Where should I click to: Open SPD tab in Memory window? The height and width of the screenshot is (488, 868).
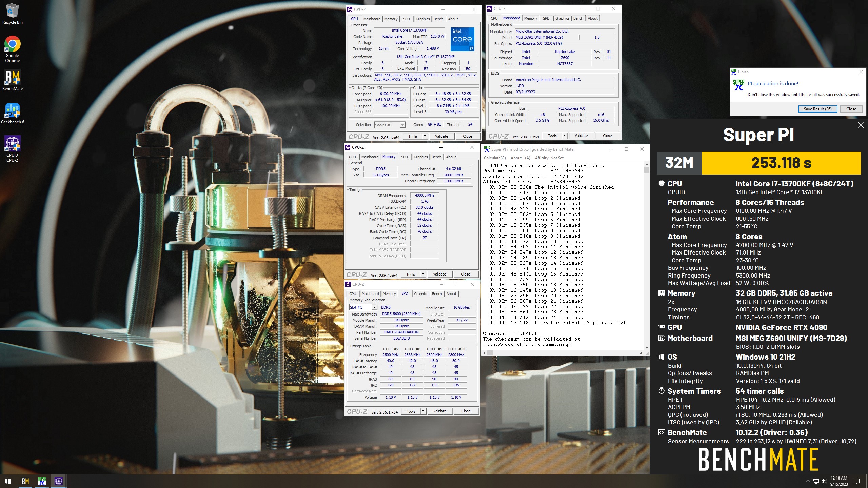[x=404, y=157]
